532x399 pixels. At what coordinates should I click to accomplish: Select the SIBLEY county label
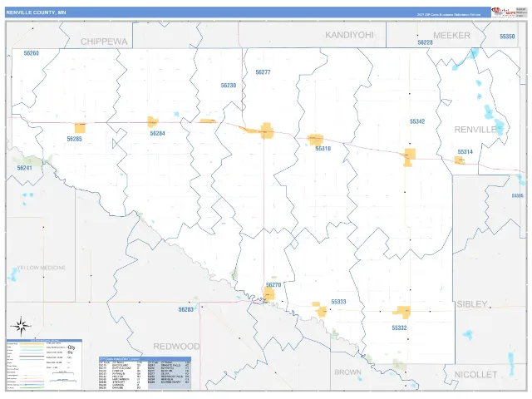click(472, 304)
